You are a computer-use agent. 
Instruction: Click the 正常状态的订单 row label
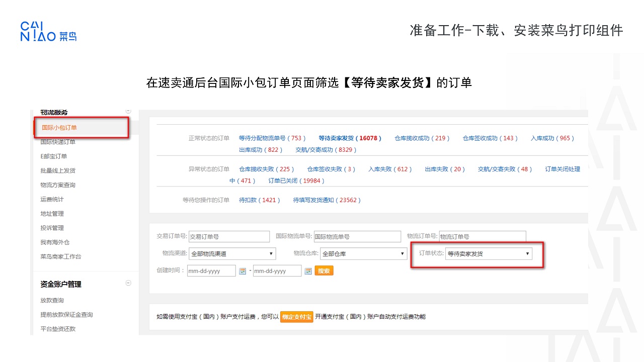tap(209, 138)
